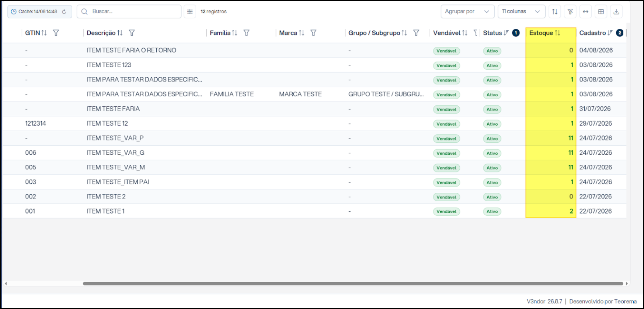Click the horizontal scrollbar right arrow
Image resolution: width=644 pixels, height=309 pixels.
coord(627,284)
